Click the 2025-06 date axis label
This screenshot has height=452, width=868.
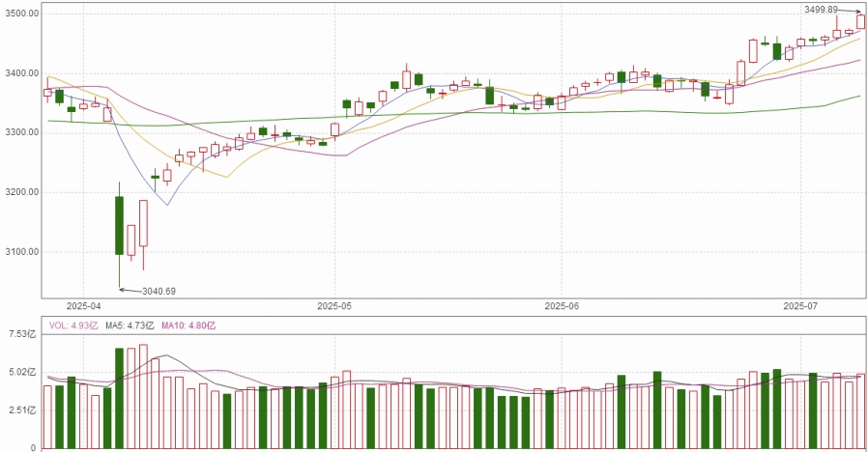[x=561, y=305]
